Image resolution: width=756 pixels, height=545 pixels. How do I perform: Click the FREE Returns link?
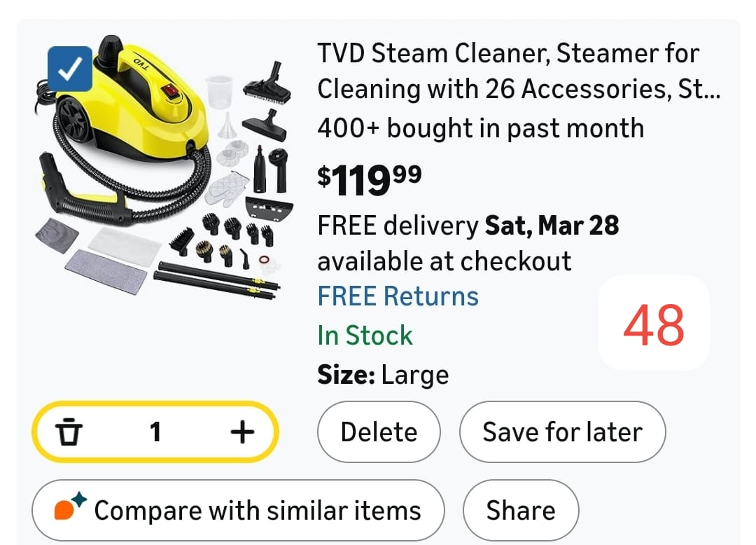pos(398,296)
